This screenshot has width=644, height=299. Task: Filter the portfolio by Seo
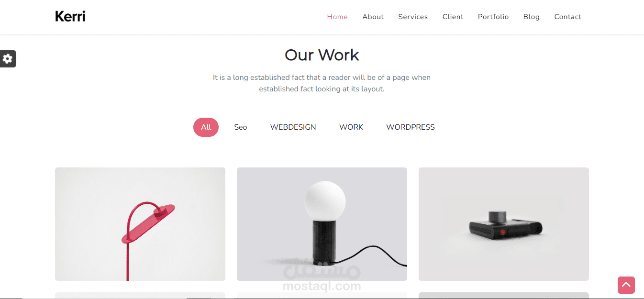(x=241, y=127)
